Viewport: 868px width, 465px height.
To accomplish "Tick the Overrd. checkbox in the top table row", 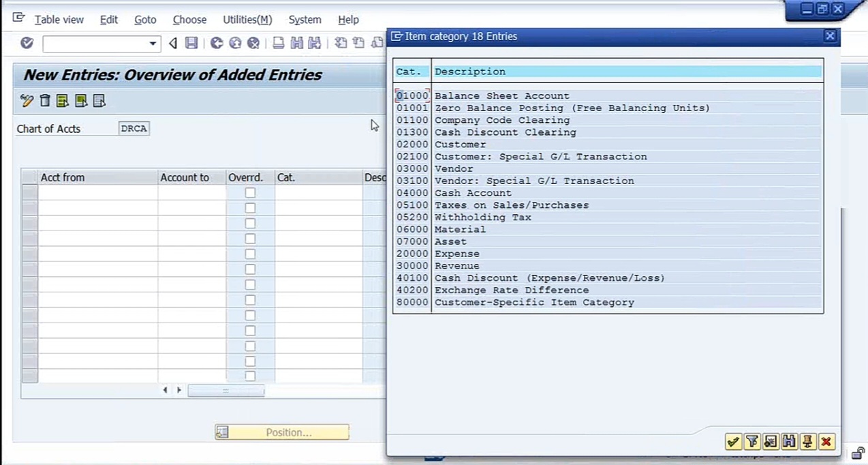I will click(250, 193).
